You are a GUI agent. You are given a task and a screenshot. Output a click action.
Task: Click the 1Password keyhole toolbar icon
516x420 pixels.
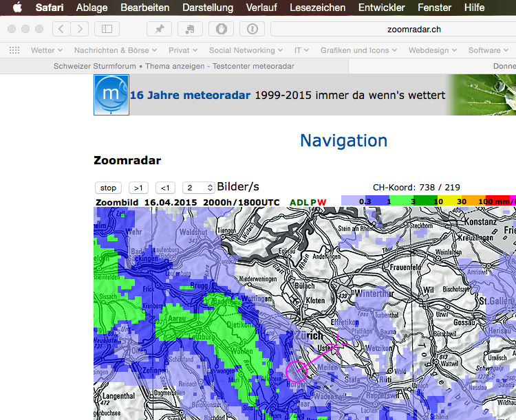(252, 29)
